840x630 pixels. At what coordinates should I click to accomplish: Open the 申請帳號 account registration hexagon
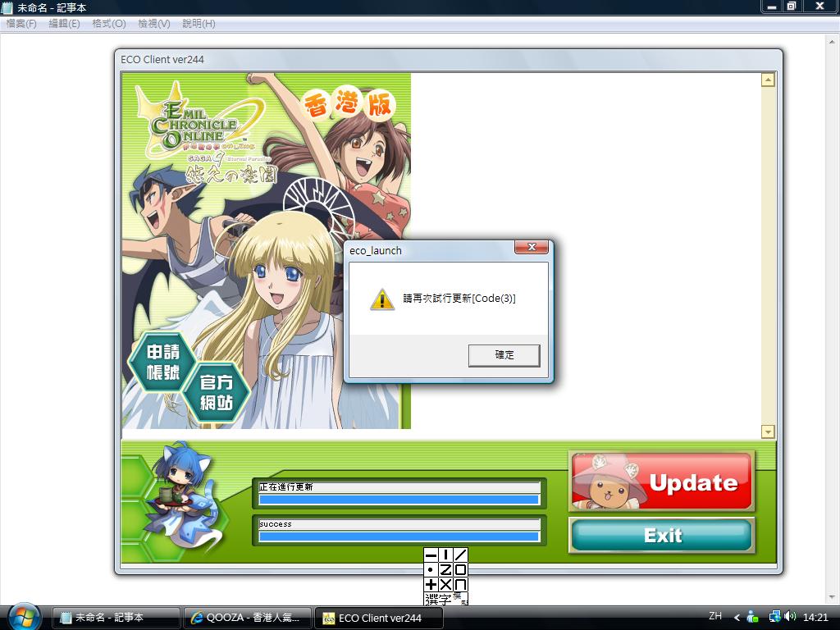(163, 362)
